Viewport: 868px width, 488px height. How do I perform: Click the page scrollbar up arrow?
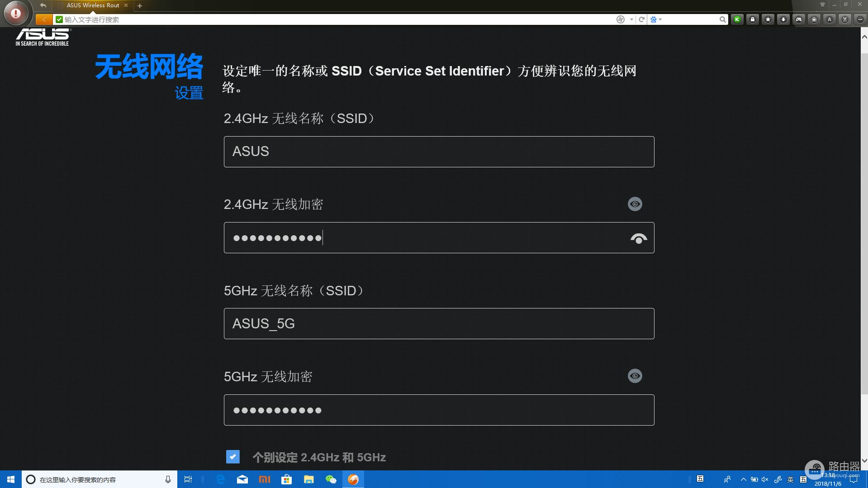[864, 37]
